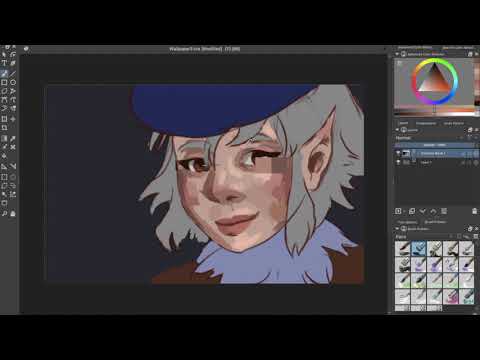Toggle lock on the Brush Presets docker
This screenshot has height=360, width=480.
[x=403, y=229]
